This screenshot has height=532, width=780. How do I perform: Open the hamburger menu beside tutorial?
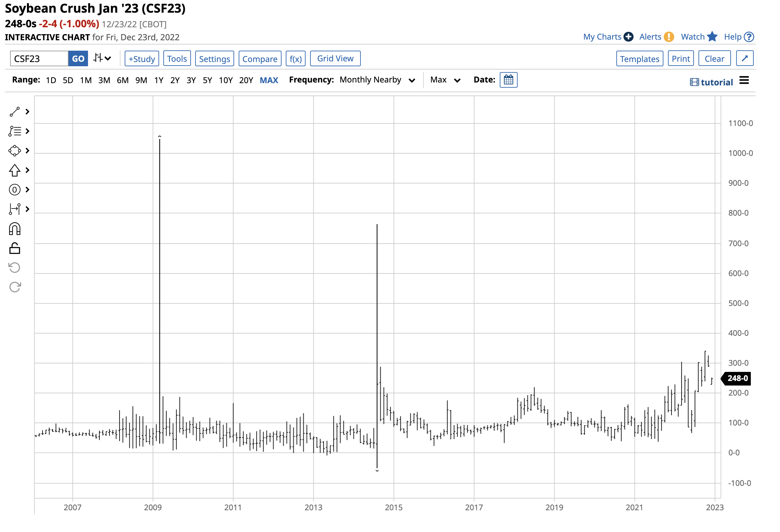tap(744, 81)
